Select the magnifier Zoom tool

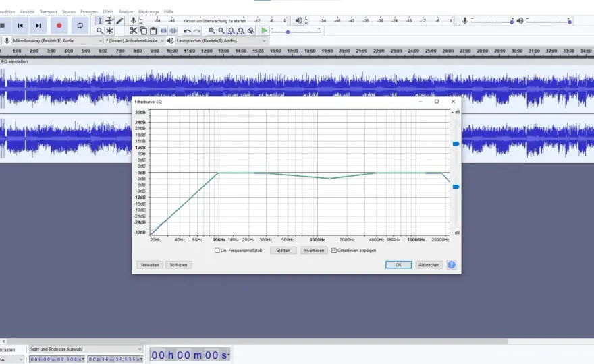(99, 30)
